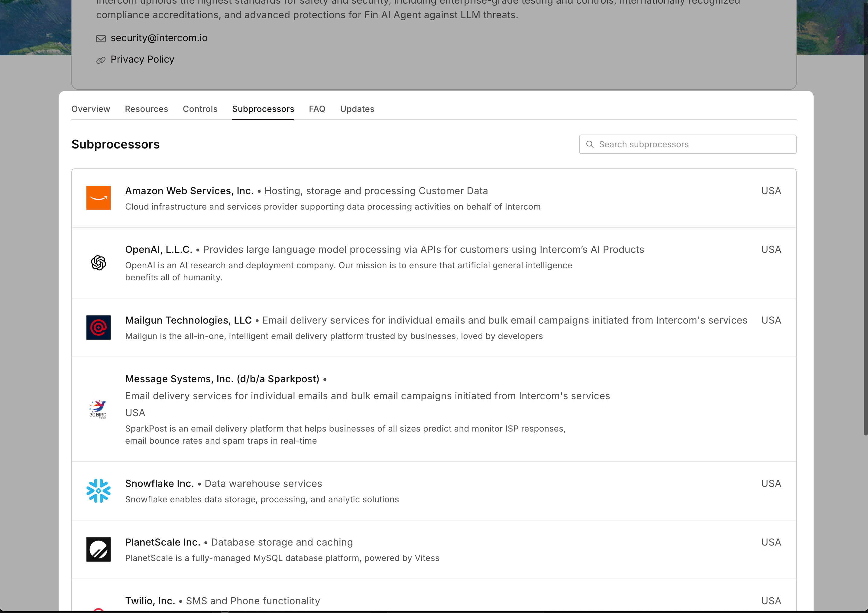Click 'Hosting, storage and processing Customer Data' text
868x613 pixels.
click(x=376, y=191)
